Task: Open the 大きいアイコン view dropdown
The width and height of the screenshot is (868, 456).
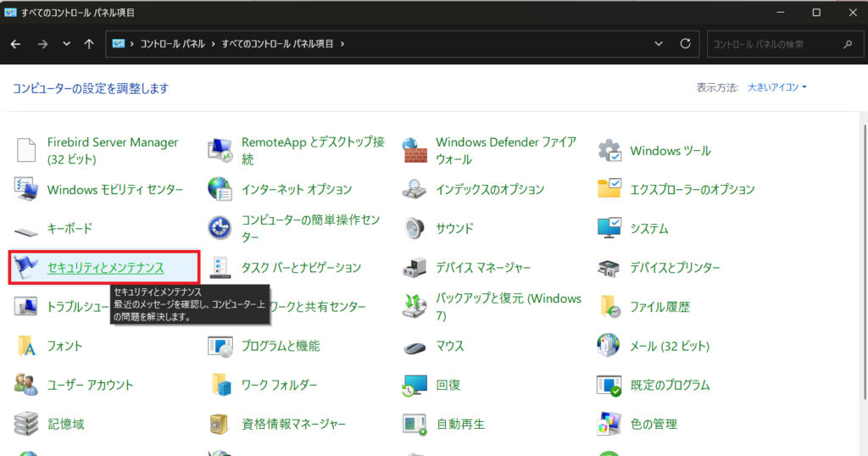Action: [x=777, y=87]
